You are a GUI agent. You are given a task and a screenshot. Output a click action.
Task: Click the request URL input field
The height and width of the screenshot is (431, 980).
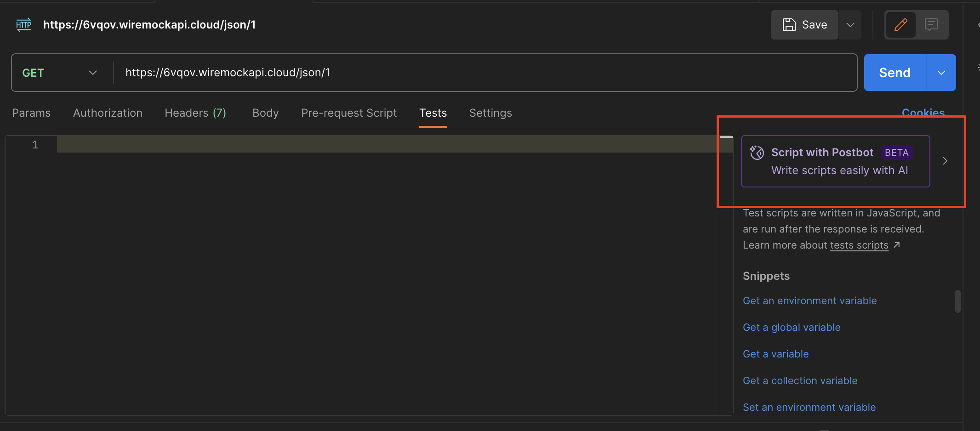click(485, 73)
